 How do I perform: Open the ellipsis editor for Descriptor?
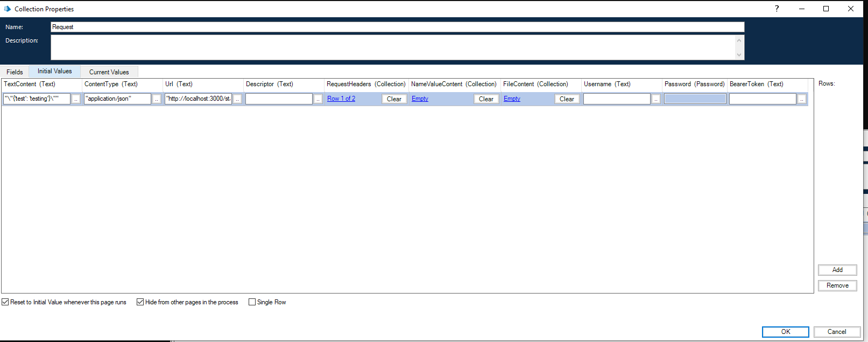pyautogui.click(x=318, y=99)
